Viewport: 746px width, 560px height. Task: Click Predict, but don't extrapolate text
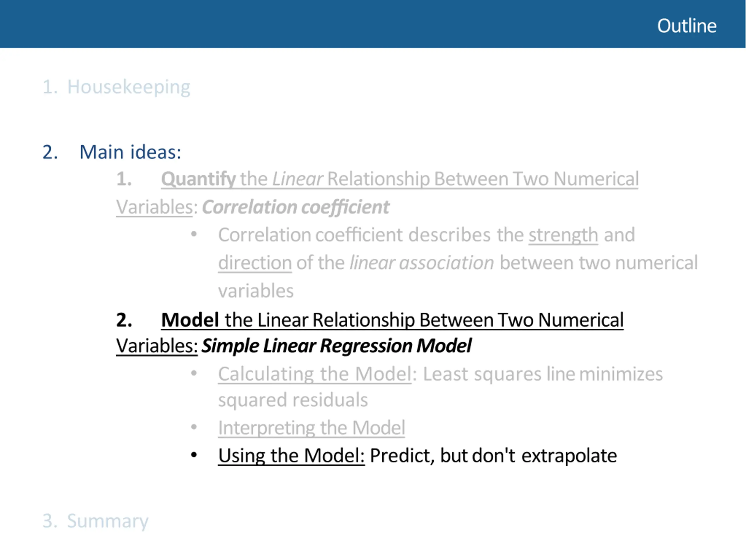point(493,456)
